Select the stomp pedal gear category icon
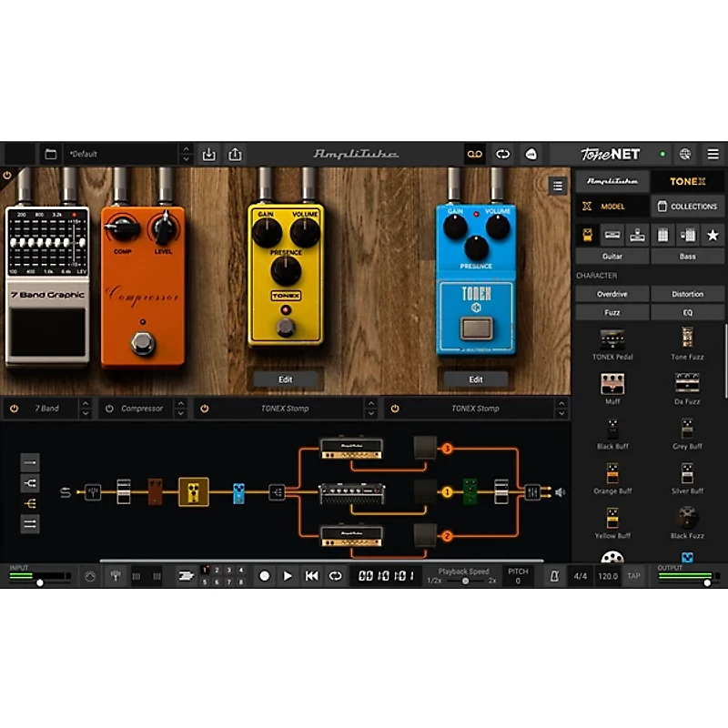Viewport: 728px width, 728px height. pyautogui.click(x=587, y=235)
